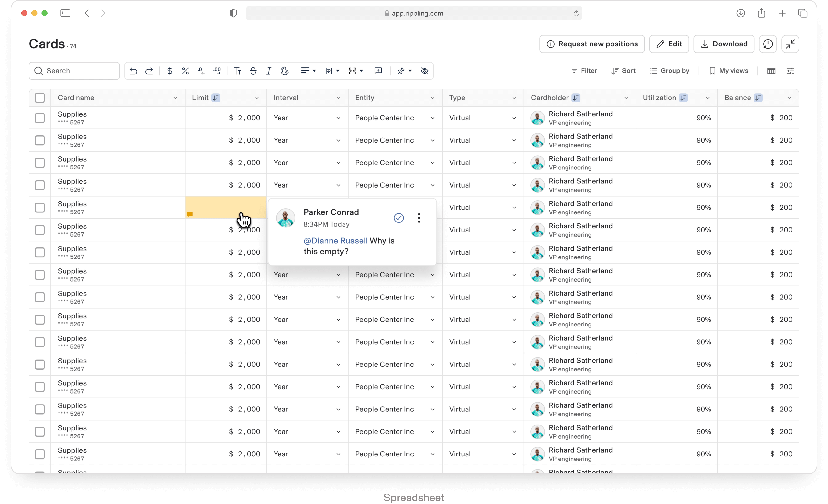Screen dimensions: 828x504
Task: Open the text size formatting tool
Action: click(x=238, y=71)
